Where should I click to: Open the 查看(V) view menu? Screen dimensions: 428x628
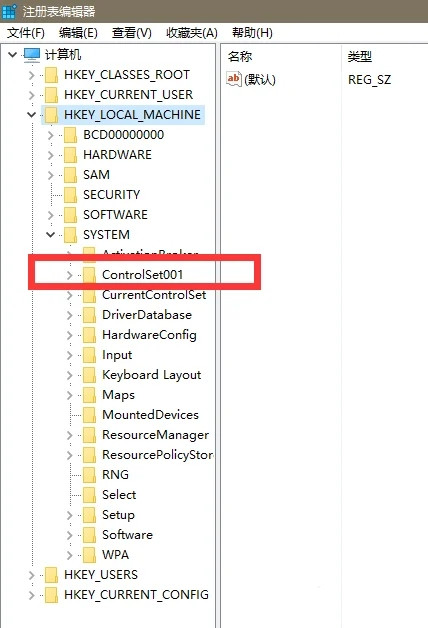(132, 33)
